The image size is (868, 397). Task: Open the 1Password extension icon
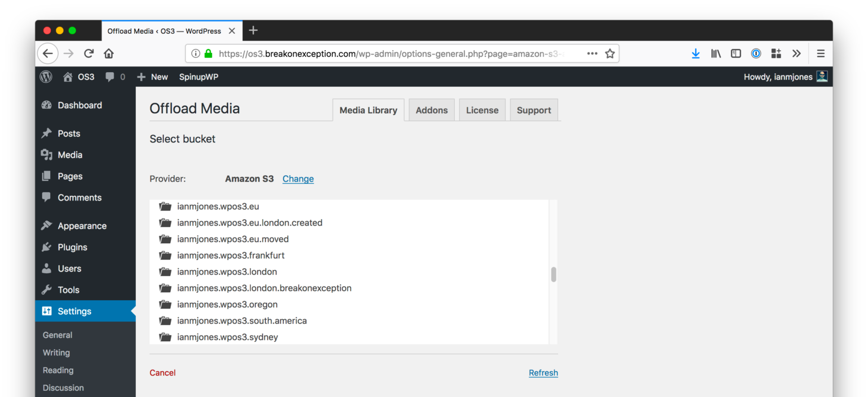point(756,53)
